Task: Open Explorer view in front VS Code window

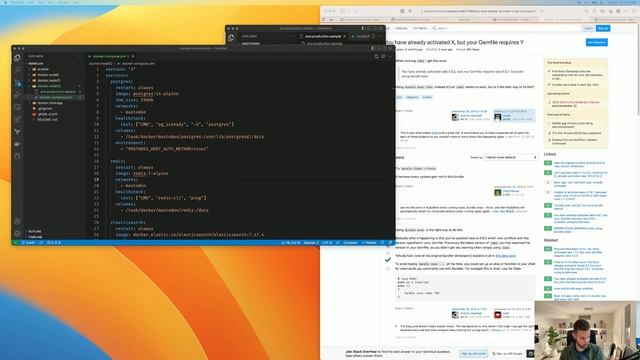Action: pos(17,58)
